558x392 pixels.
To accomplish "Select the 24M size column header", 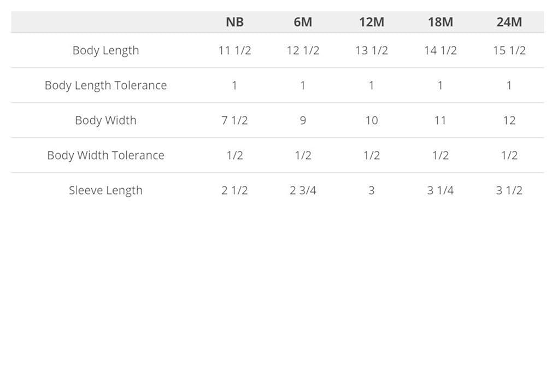I will pyautogui.click(x=509, y=22).
